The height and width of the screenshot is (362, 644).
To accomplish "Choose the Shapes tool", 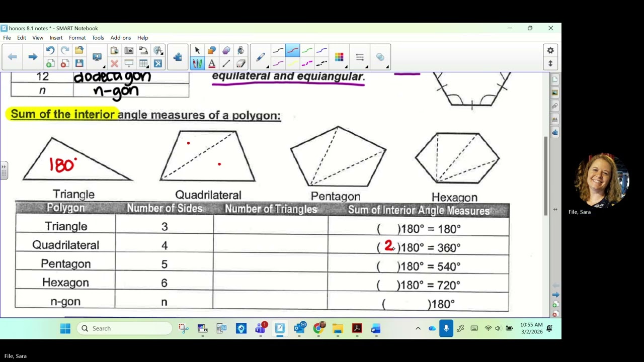I will 212,50.
